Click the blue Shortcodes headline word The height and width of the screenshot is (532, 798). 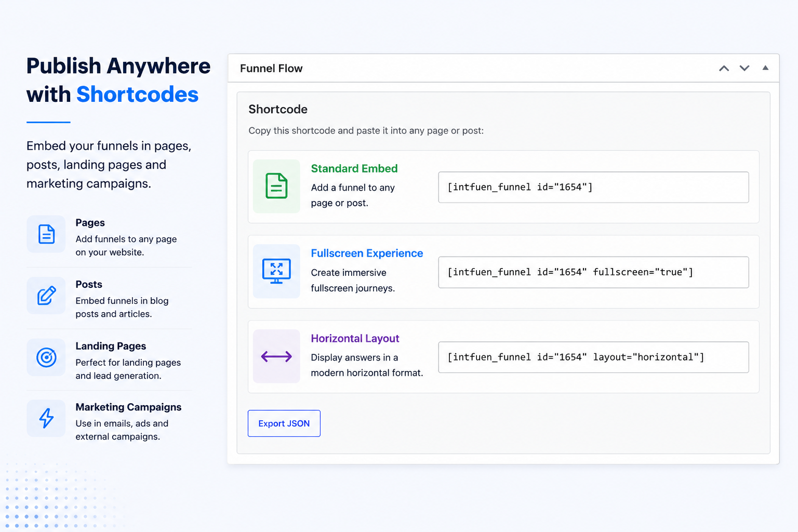[137, 95]
